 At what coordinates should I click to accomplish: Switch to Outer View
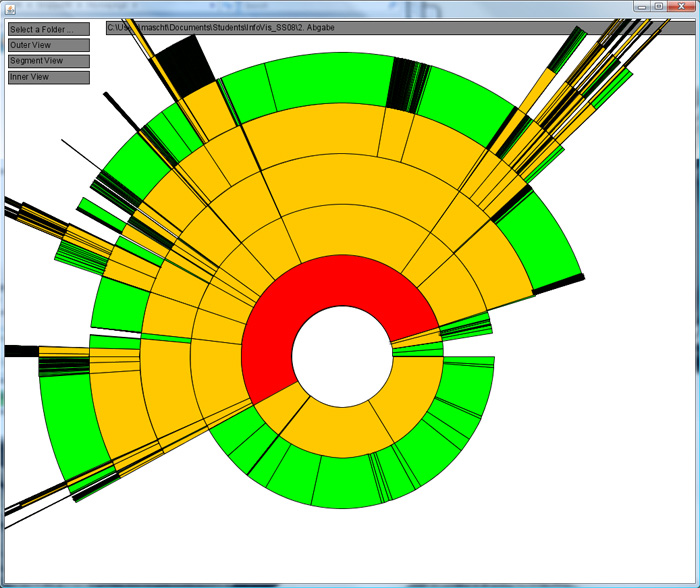[49, 45]
